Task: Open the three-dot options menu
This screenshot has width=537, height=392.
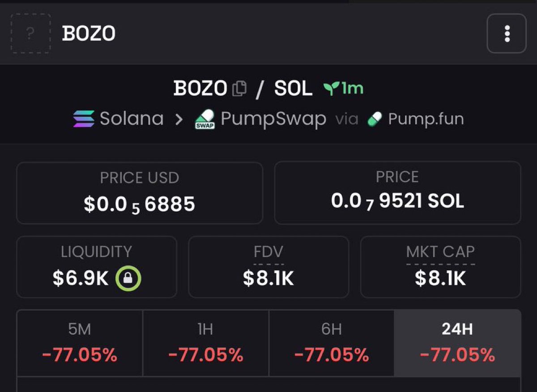Action: click(x=507, y=34)
